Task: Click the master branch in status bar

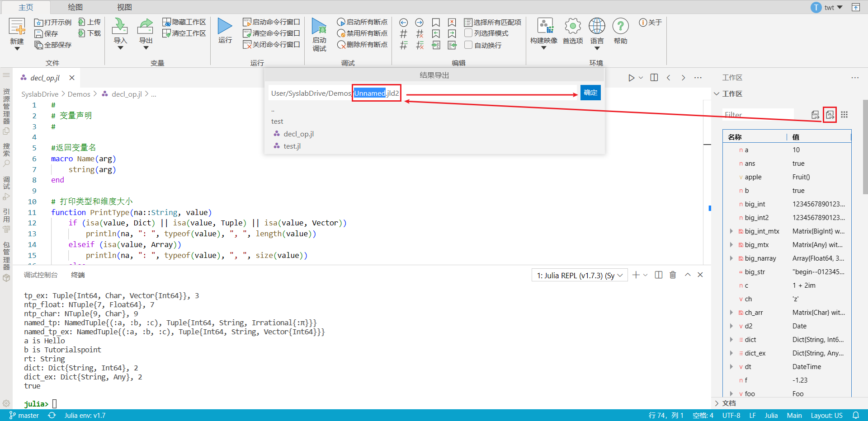Action: tap(24, 415)
